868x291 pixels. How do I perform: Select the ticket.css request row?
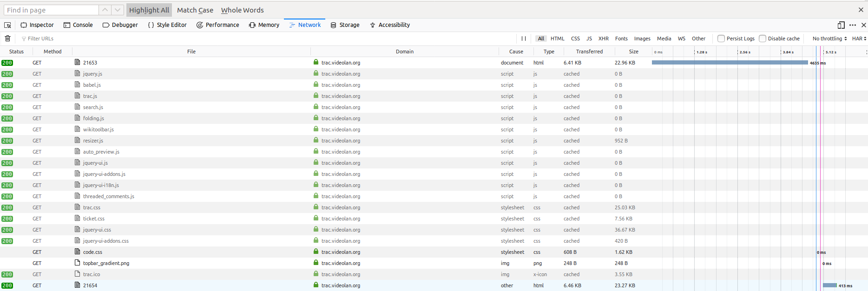click(x=434, y=219)
